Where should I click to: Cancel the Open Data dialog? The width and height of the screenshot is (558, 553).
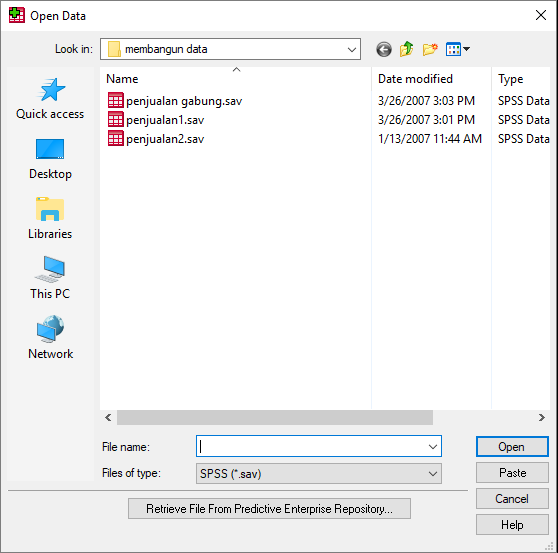click(x=512, y=499)
